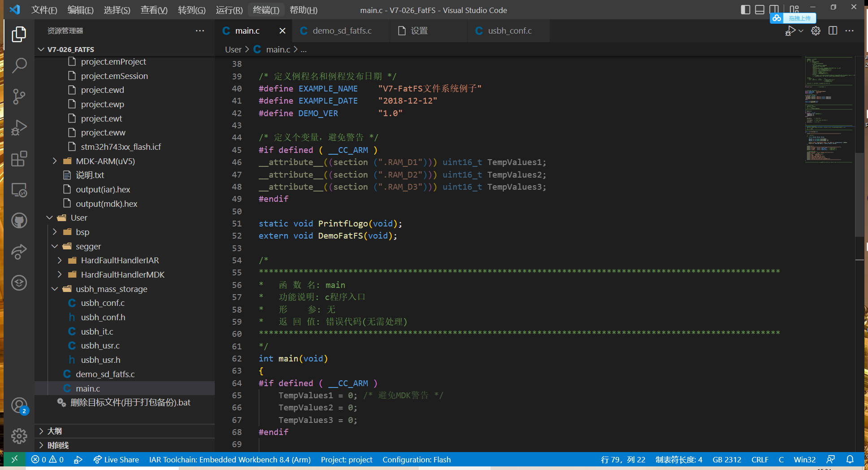The height and width of the screenshot is (470, 868).
Task: Expand the 时间线 timeline section
Action: coord(125,445)
